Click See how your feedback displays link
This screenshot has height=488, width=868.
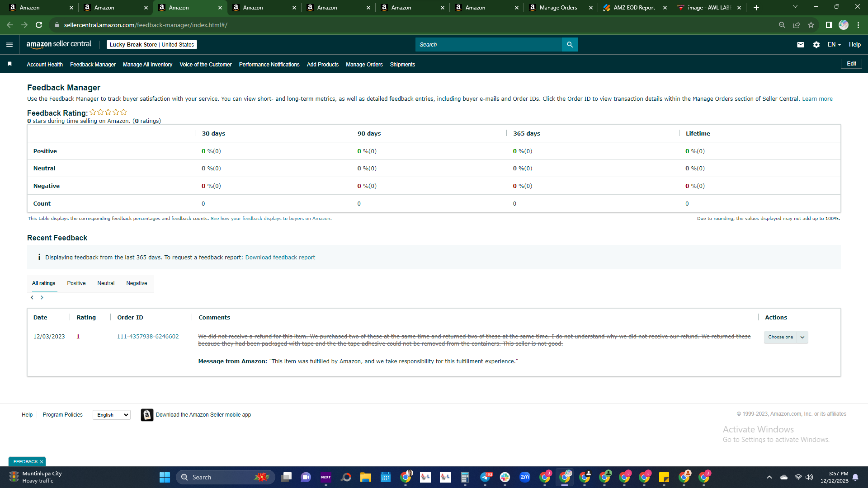270,219
